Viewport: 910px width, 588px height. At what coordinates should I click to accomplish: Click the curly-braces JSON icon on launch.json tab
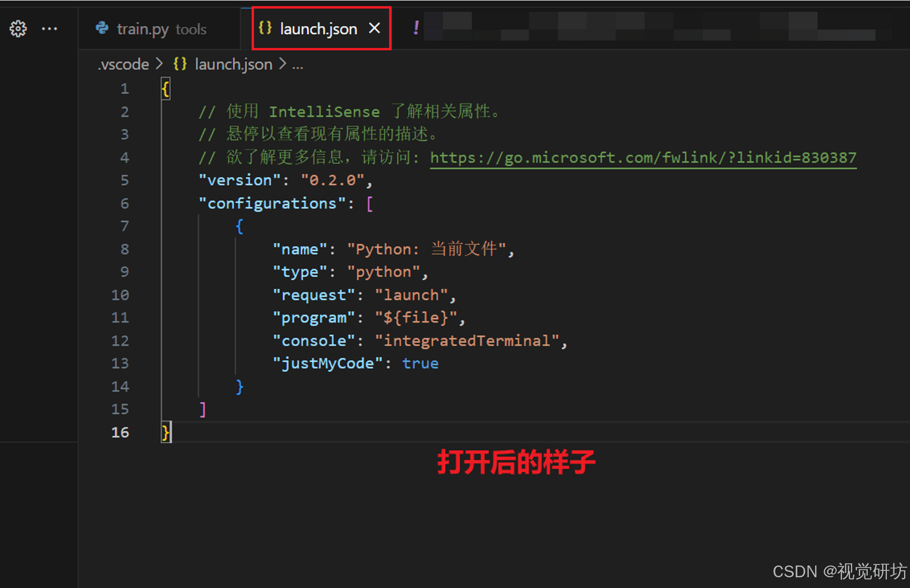[x=265, y=28]
